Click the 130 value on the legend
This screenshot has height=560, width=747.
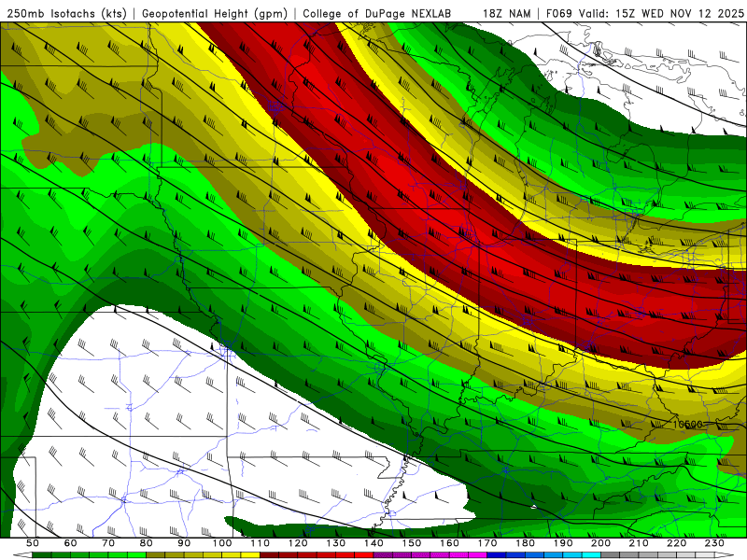coord(336,543)
